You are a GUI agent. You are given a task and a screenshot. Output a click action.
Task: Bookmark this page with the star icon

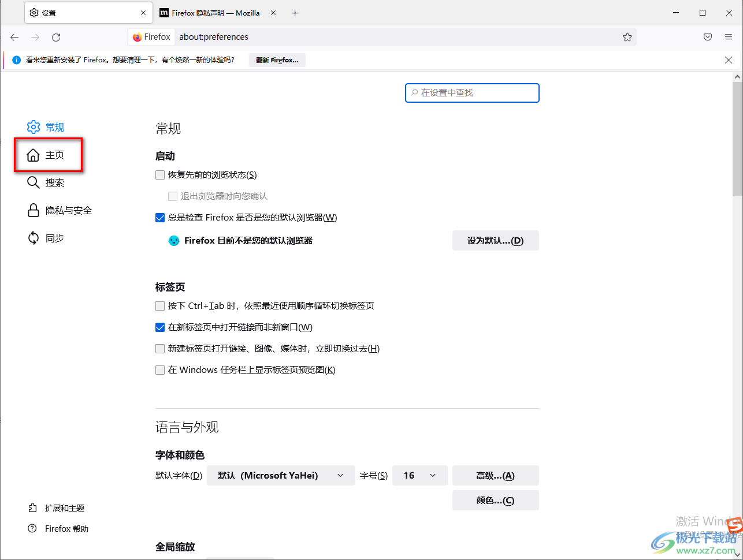pos(627,37)
